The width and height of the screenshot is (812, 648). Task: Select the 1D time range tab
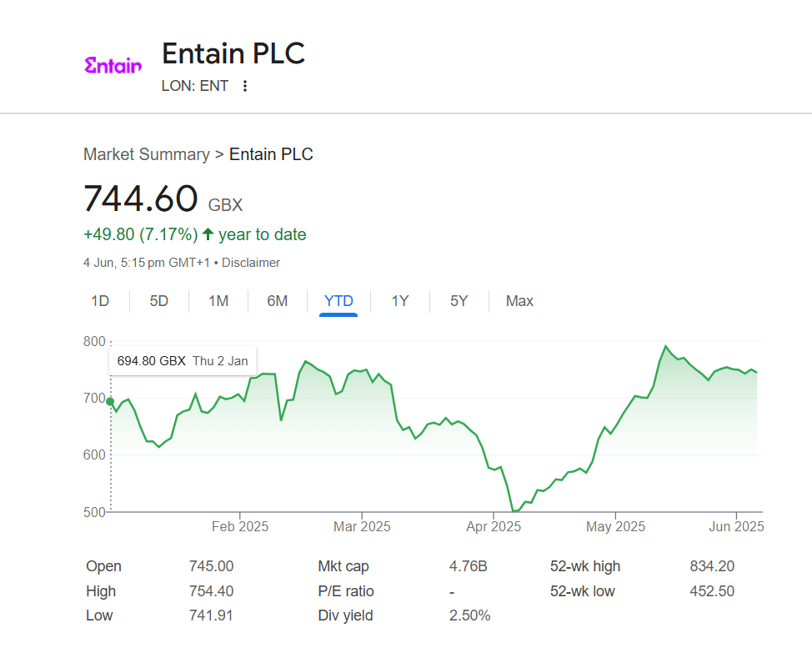pyautogui.click(x=100, y=301)
